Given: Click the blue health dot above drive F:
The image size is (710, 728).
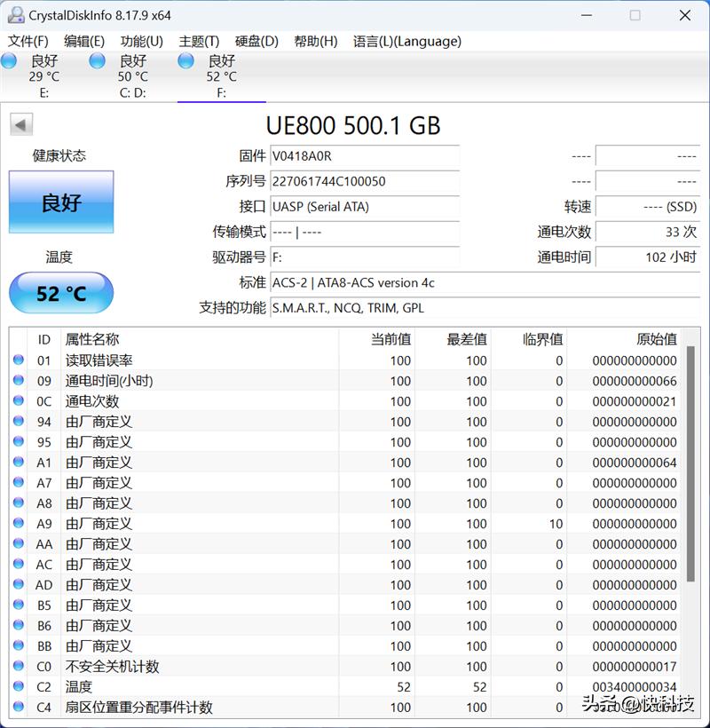Looking at the screenshot, I should coord(185,60).
